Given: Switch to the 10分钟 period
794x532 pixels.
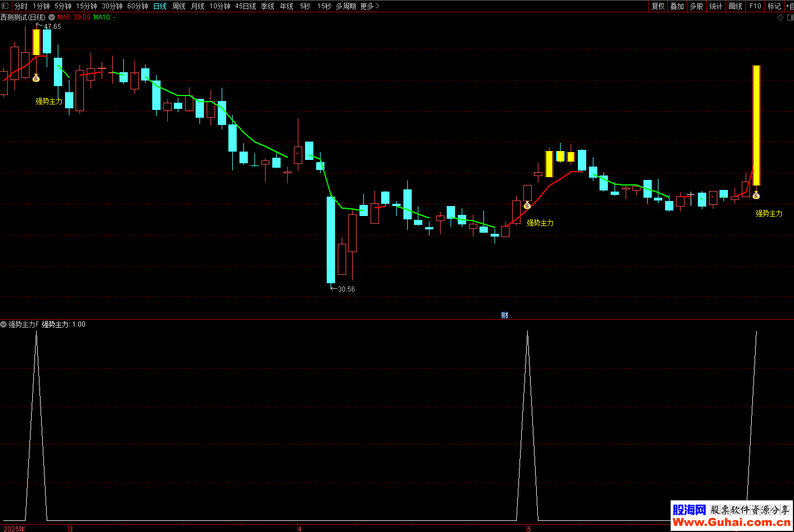Looking at the screenshot, I should coord(220,6).
